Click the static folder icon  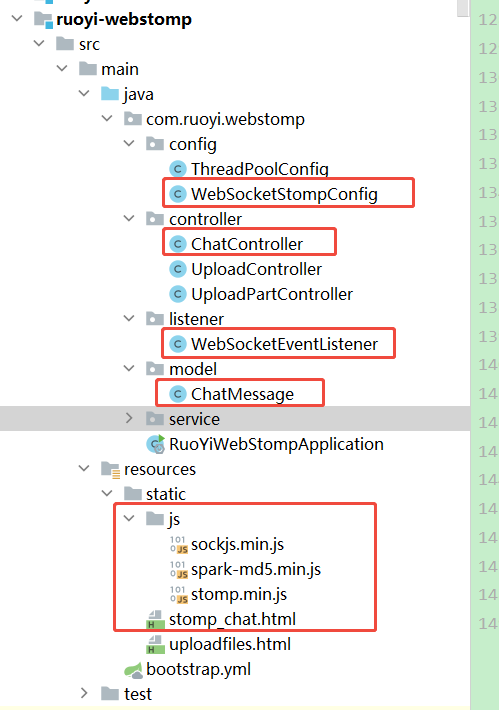133,494
